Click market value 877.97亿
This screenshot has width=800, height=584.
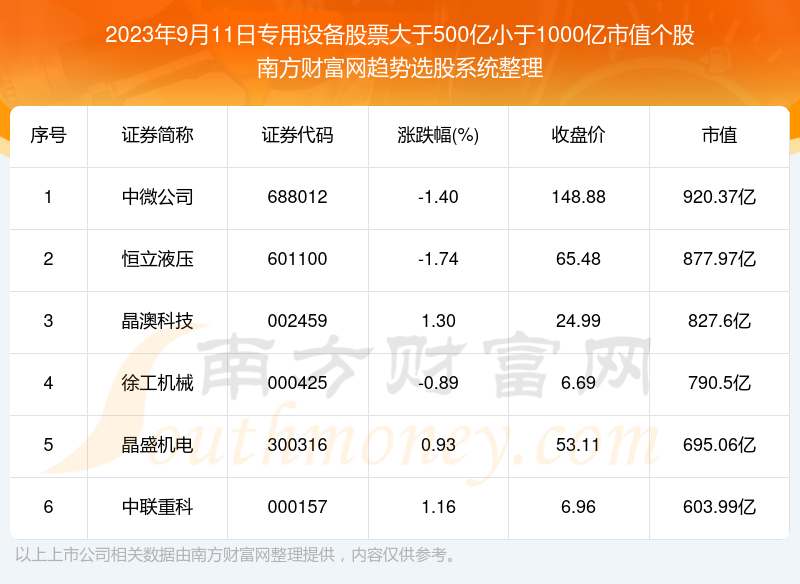tap(719, 259)
